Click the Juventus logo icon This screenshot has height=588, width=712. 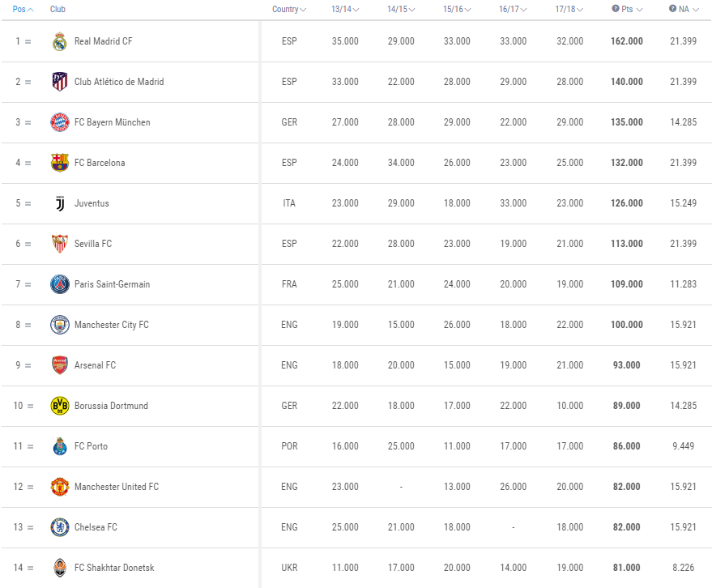coord(59,203)
